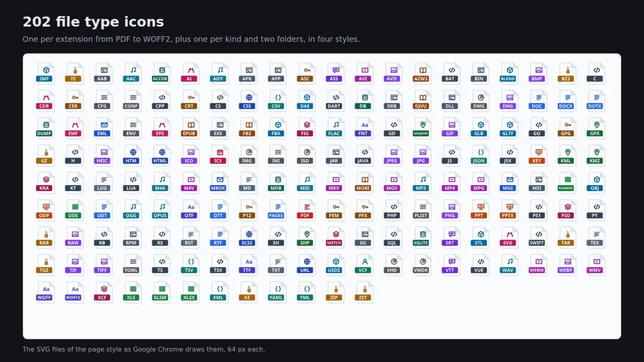This screenshot has height=362, width=644.
Task: Select the ICS calendar icon
Action: point(220,155)
